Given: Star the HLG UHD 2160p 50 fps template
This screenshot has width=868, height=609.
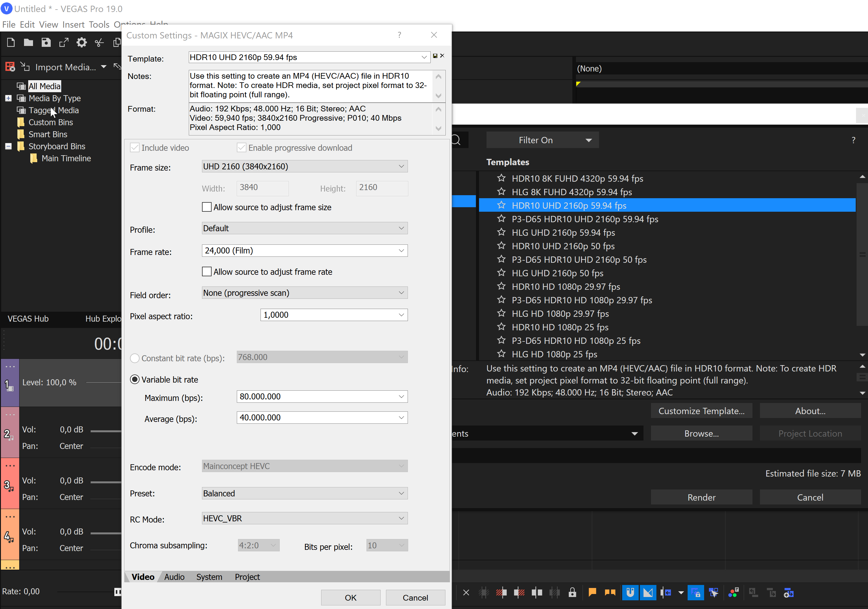Looking at the screenshot, I should (x=501, y=273).
